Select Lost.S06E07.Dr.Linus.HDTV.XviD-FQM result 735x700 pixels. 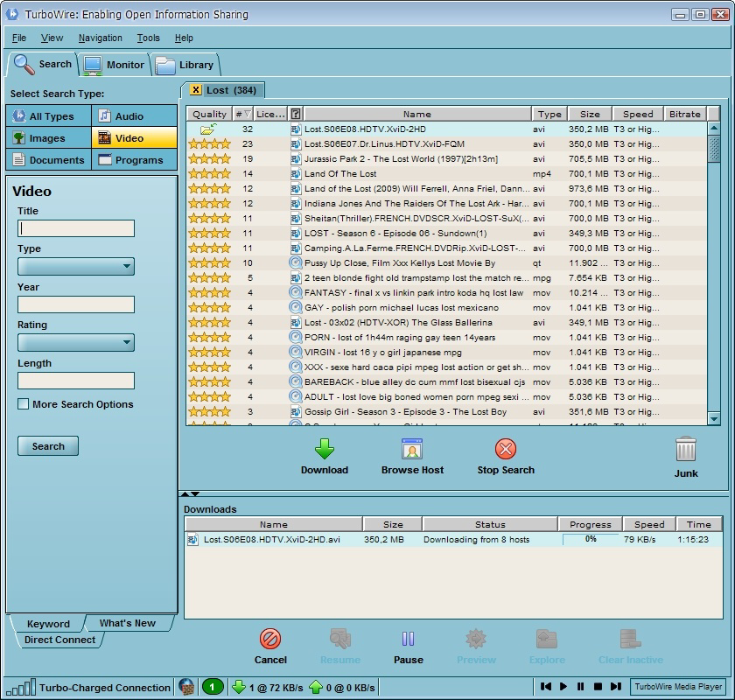[446, 144]
